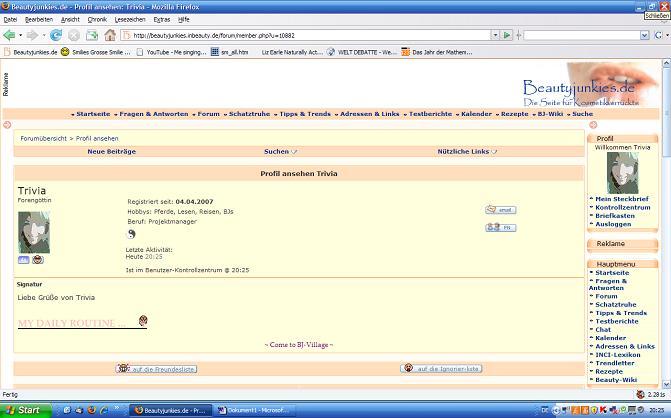
Task: Click the Forumübersicht breadcrumb link
Action: coord(44,139)
